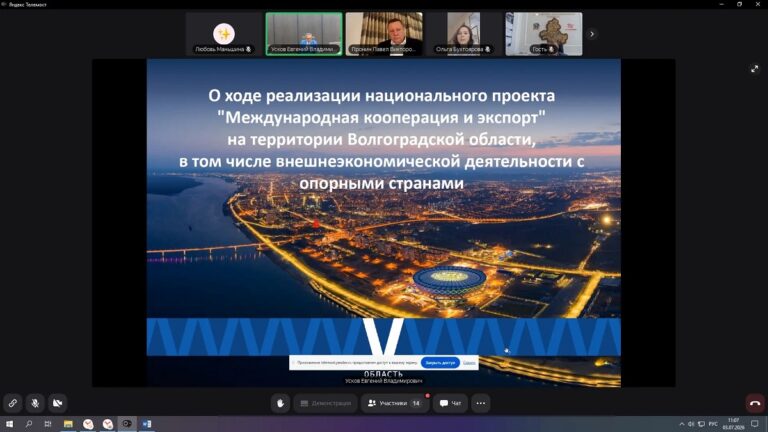This screenshot has width=768, height=432.
Task: Open the Windows Start menu
Action: 9,424
